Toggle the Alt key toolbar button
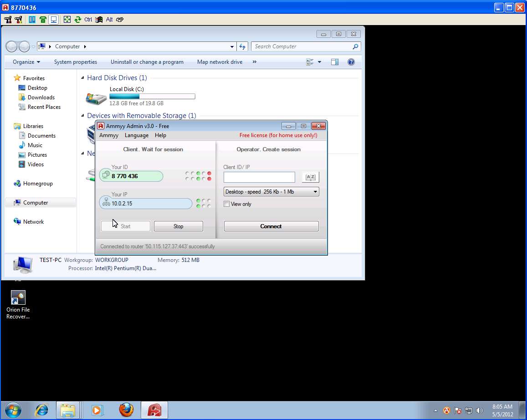Screen dimensions: 527x420 tap(109, 20)
